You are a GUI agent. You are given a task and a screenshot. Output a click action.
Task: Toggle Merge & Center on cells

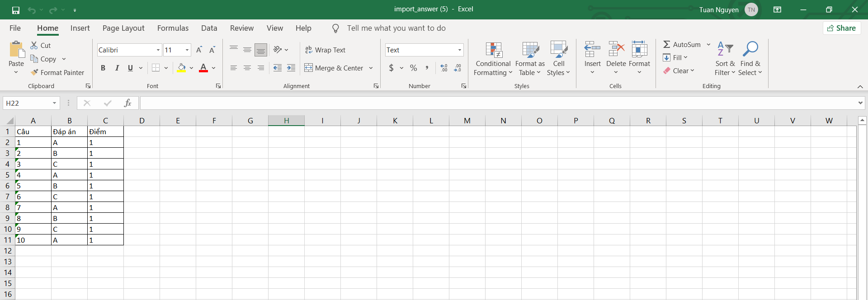(334, 68)
